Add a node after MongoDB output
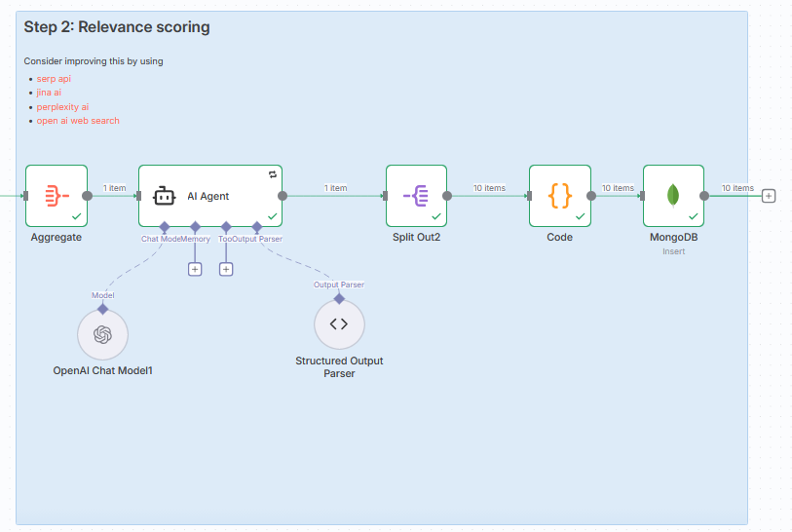The width and height of the screenshot is (792, 532). (x=769, y=196)
